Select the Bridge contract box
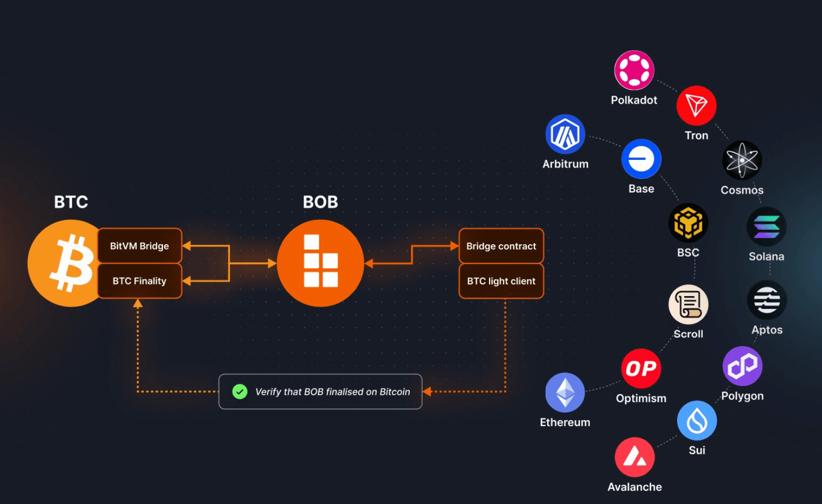The width and height of the screenshot is (822, 504). (501, 246)
